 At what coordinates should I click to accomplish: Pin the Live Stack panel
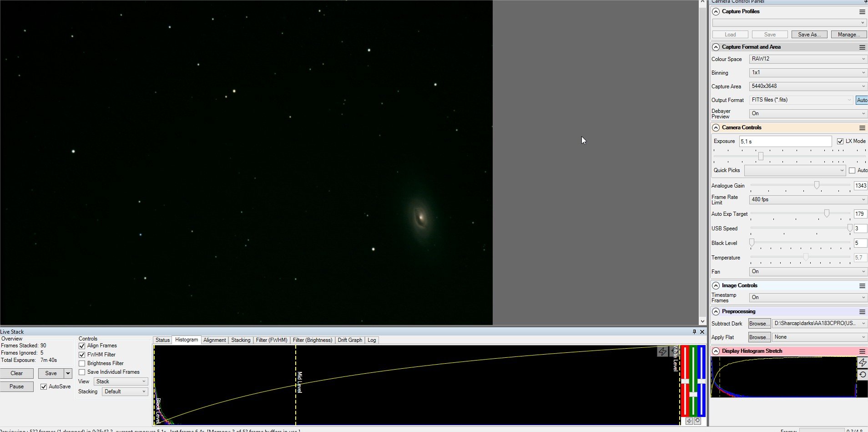point(694,332)
